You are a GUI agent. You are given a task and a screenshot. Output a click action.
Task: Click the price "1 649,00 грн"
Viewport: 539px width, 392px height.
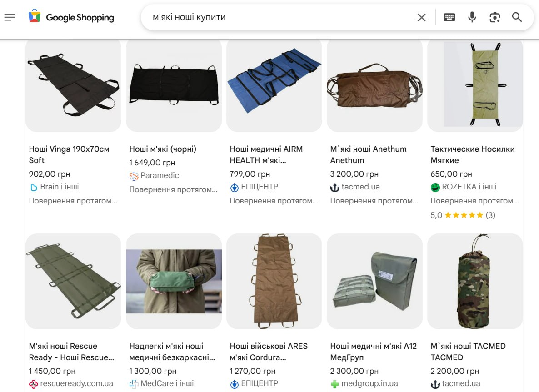pos(152,163)
